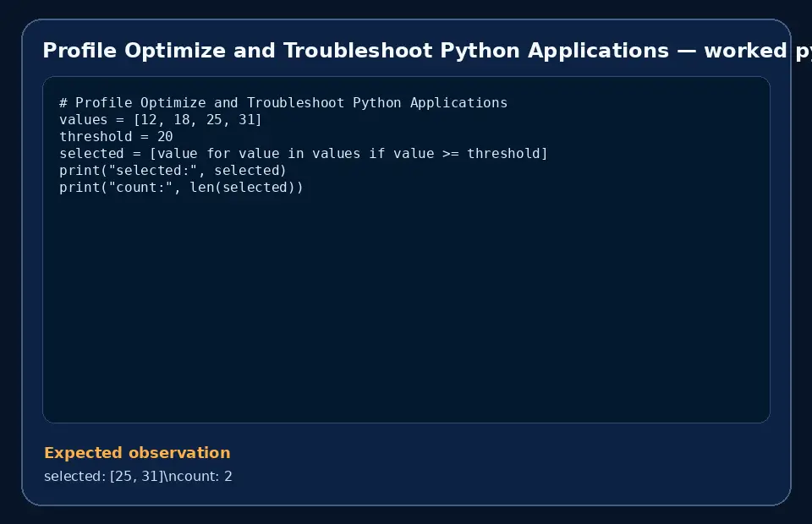Click the line print("count:", len(selected))
The height and width of the screenshot is (524, 812).
181,188
